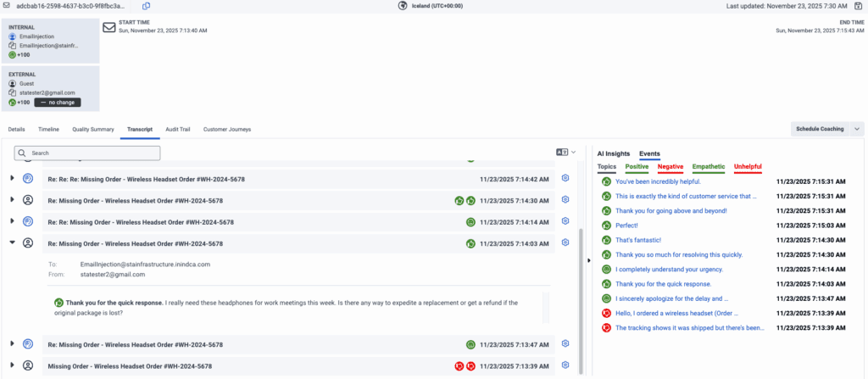Collapse the expanded 7:14:03 AM email
The image size is (868, 379).
tap(12, 243)
